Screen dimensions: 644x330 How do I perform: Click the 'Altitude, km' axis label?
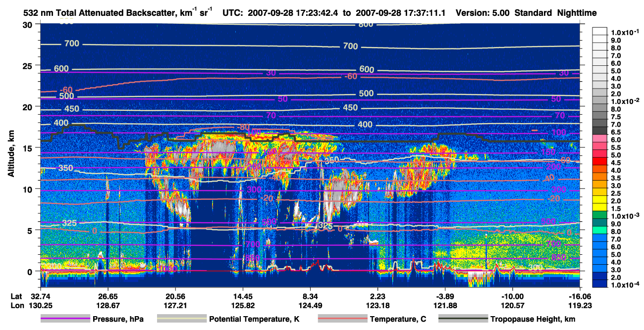(x=11, y=154)
